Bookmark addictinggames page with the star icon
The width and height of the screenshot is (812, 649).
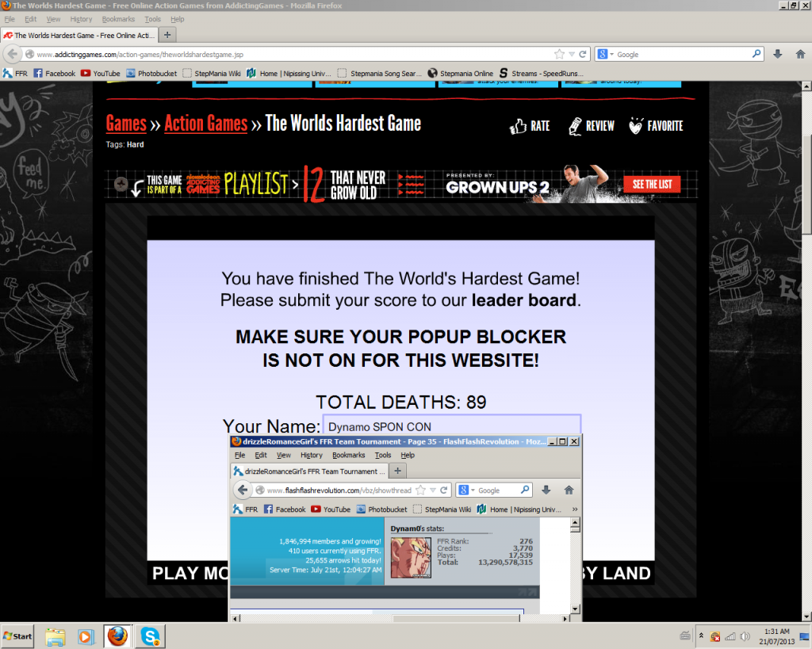tap(560, 54)
